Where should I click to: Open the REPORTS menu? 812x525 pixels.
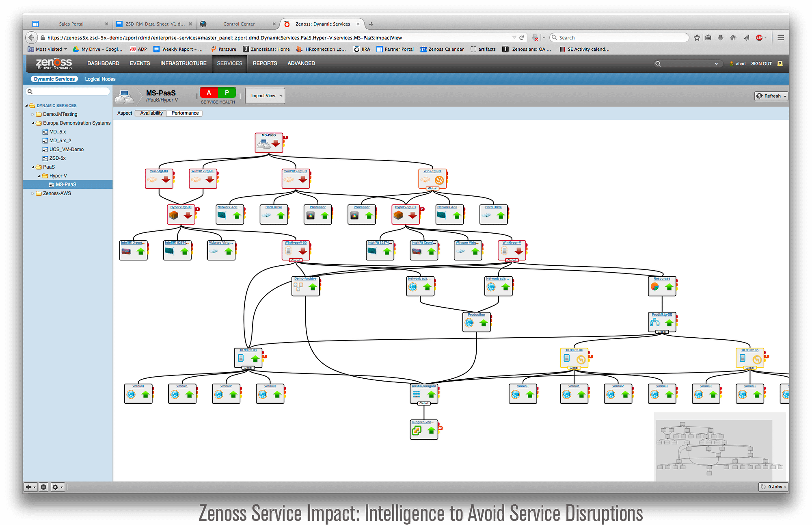point(265,63)
